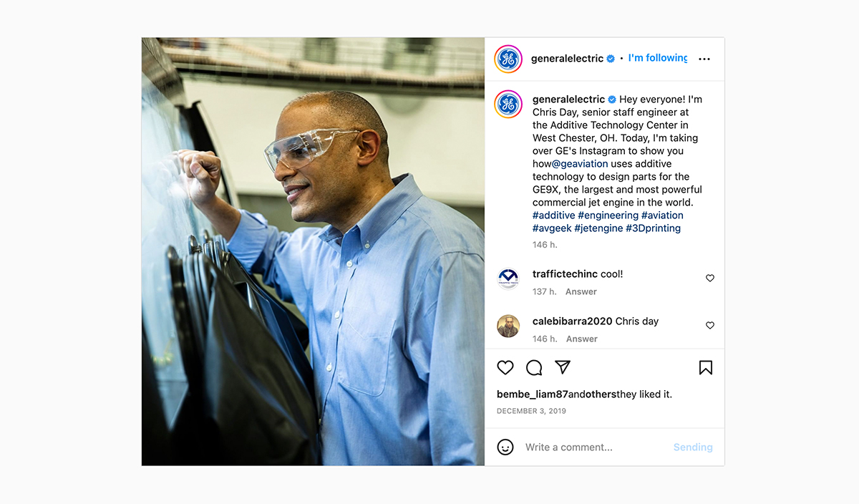The image size is (859, 504).
Task: Open GE avatar beside caption
Action: tap(508, 105)
